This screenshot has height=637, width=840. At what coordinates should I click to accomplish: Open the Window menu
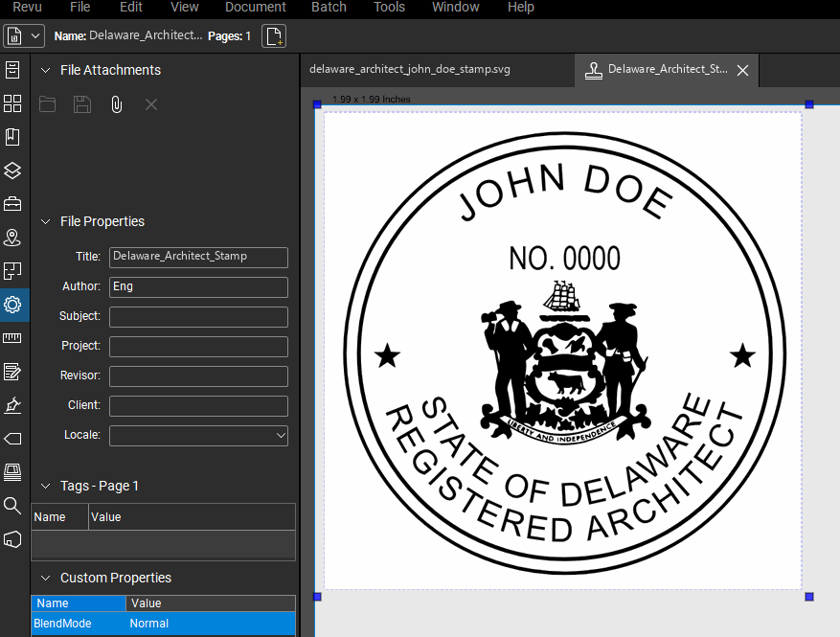[455, 7]
